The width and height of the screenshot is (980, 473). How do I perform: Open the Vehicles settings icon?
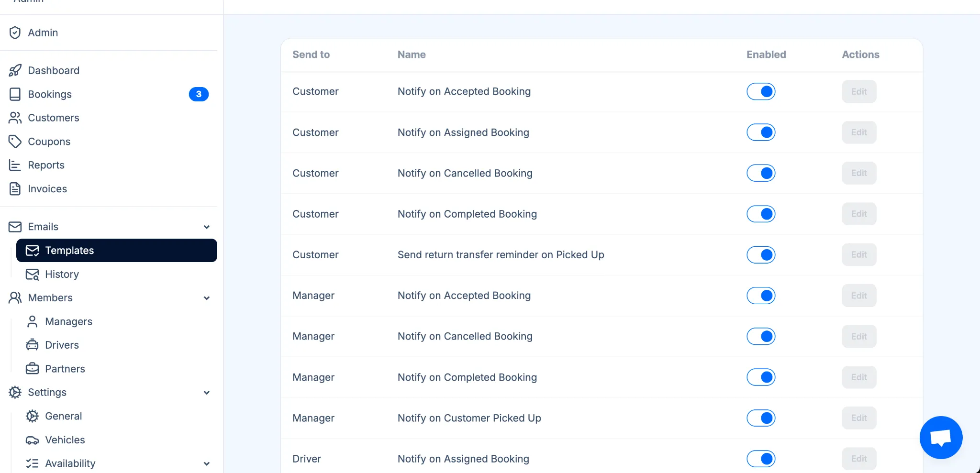point(32,440)
